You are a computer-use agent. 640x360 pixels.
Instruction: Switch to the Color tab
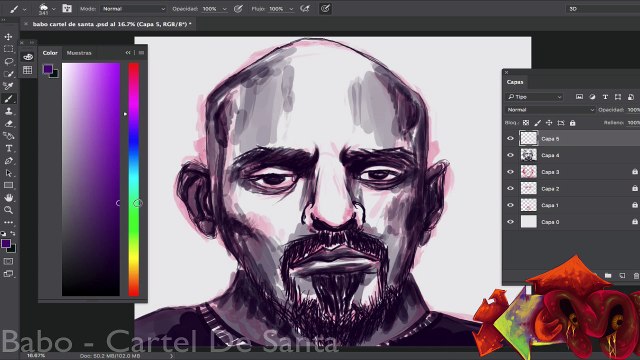(50, 53)
